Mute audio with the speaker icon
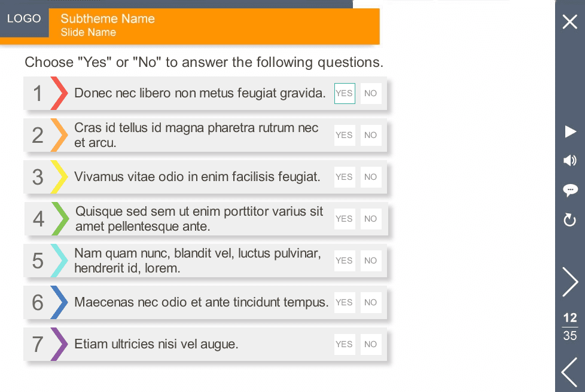585x392 pixels. pyautogui.click(x=570, y=161)
